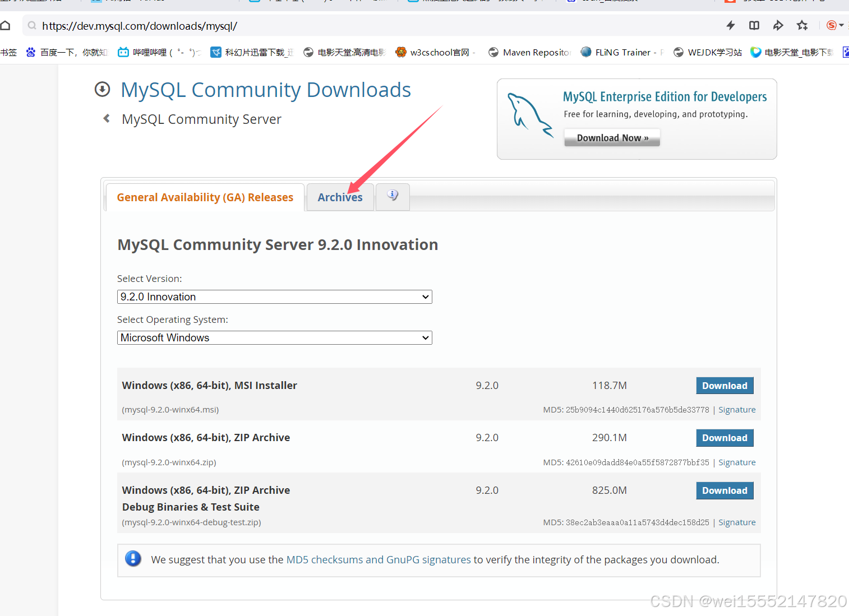The height and width of the screenshot is (616, 849).
Task: Download the 825.0M Debug Binaries ZIP
Action: (725, 490)
